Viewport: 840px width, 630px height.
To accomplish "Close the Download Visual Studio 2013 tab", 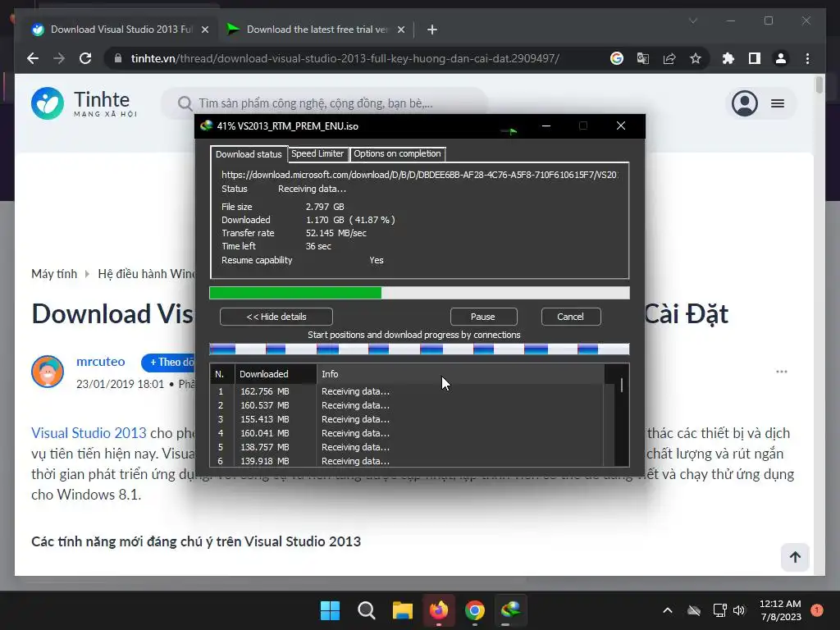I will [x=204, y=30].
